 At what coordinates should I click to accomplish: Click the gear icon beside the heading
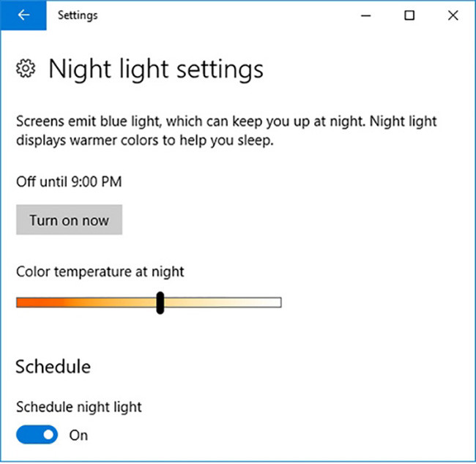click(26, 70)
